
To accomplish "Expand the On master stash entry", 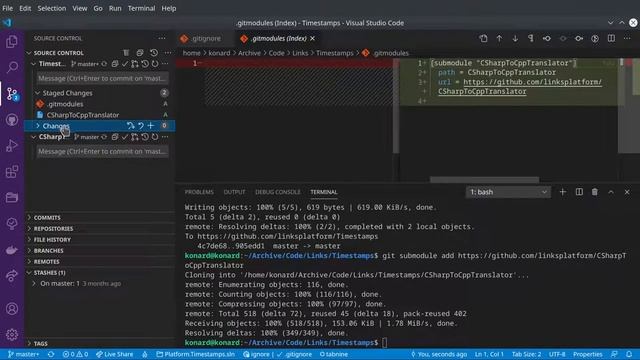I will click(34, 283).
